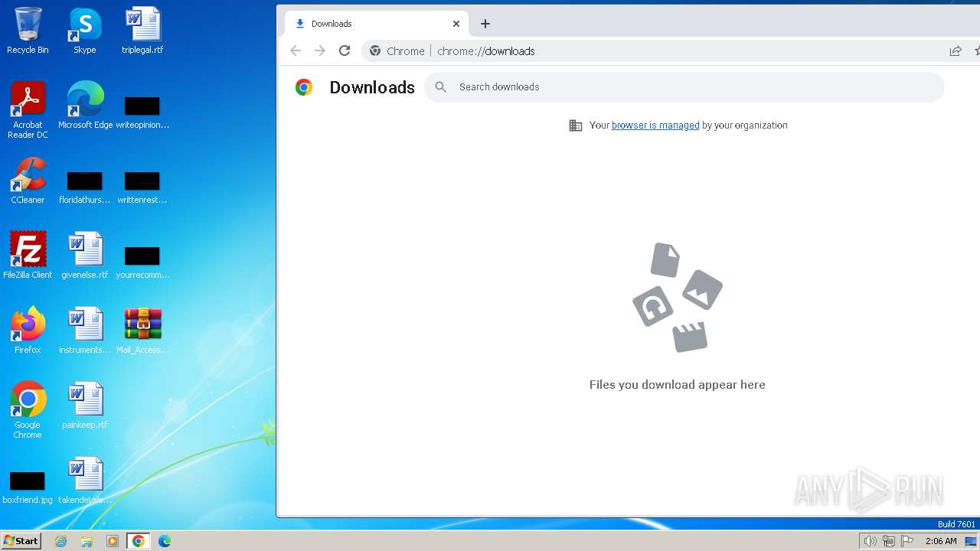Click the volume speaker tray icon
The height and width of the screenshot is (551, 980).
click(870, 541)
